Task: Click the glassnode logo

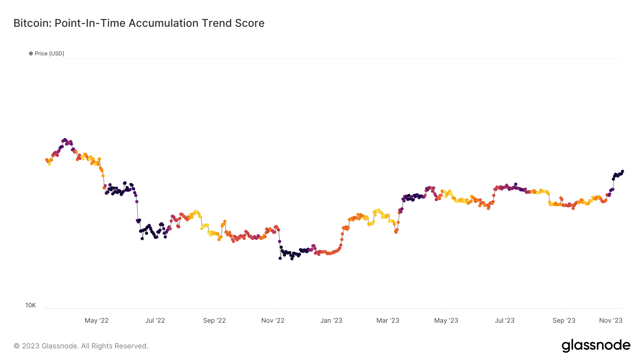Action: click(x=596, y=346)
